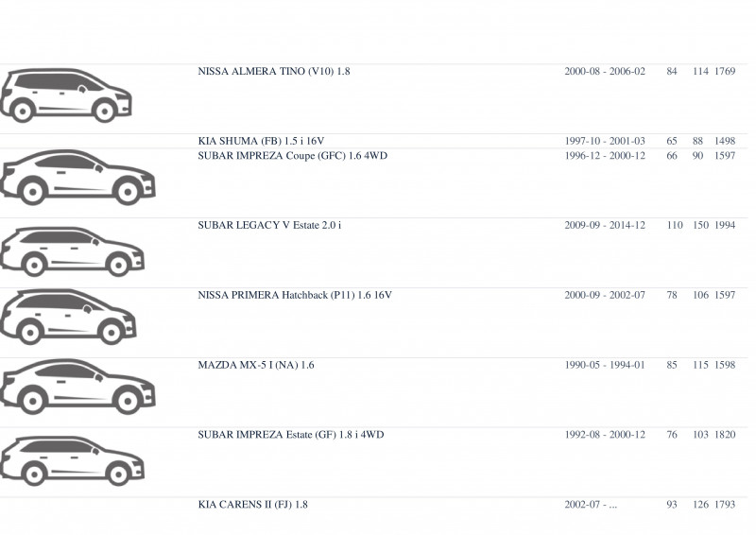Click date range 2009-09 - 2014-12

pyautogui.click(x=605, y=225)
